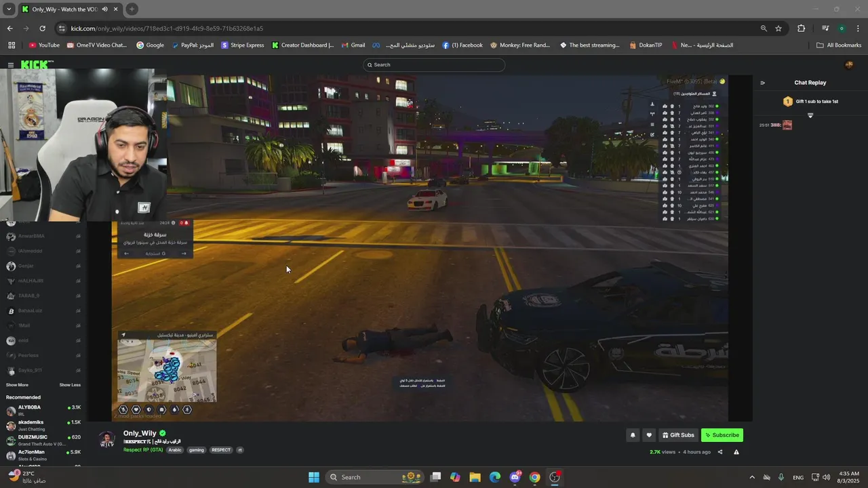Click Show Less in following list
Screen dimensions: 868x488
[x=70, y=385]
